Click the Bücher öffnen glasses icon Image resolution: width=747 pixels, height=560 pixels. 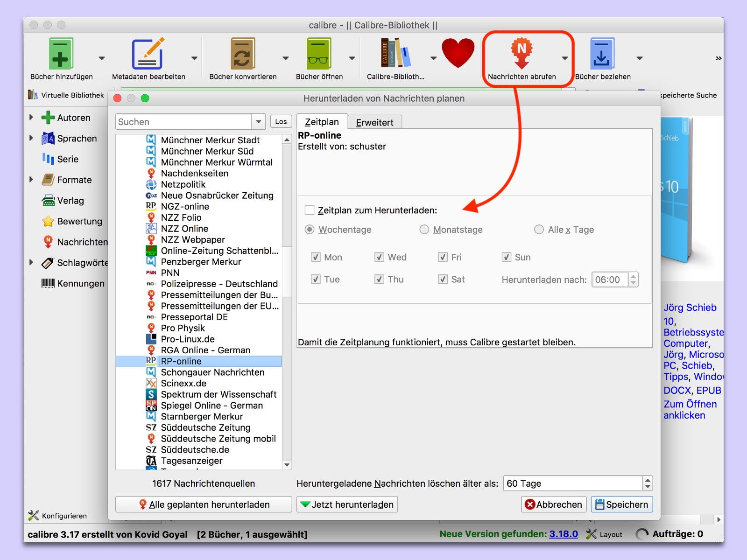point(319,54)
